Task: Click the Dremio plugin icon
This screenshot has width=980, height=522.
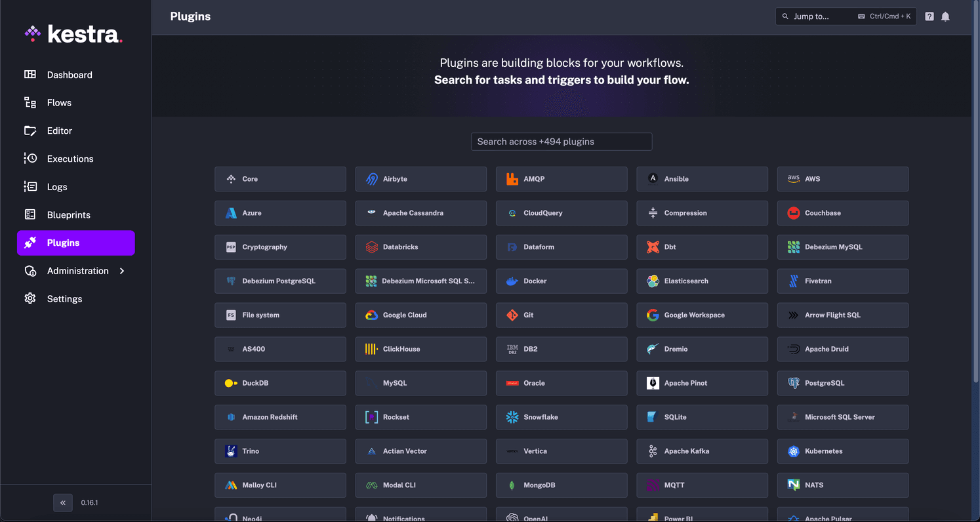Action: (653, 350)
